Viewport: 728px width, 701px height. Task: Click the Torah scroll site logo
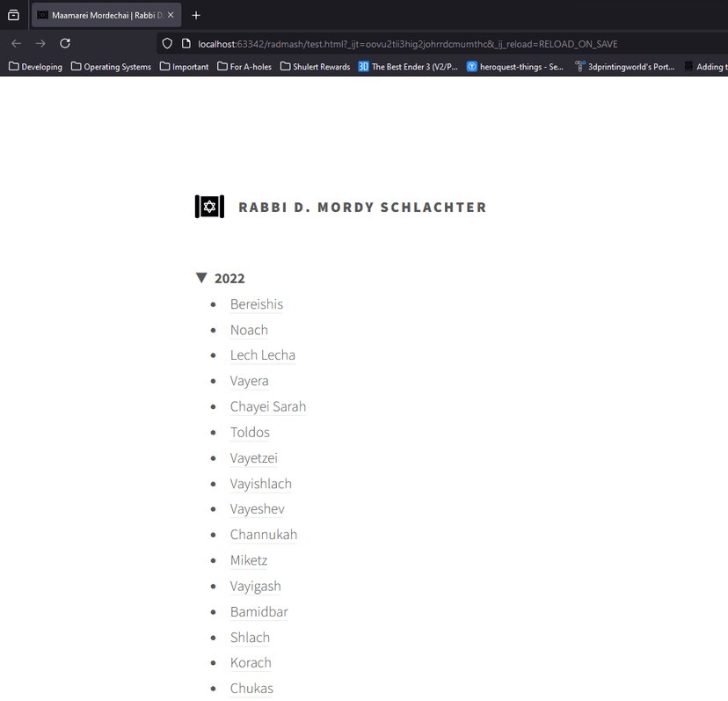coord(209,207)
